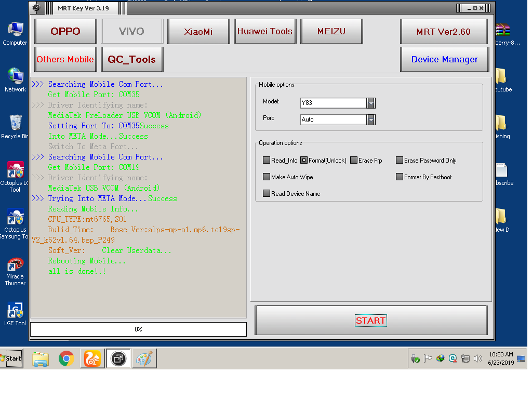Click the MRT Key app icon in title bar
Screen dimensions: 532x399
point(36,8)
